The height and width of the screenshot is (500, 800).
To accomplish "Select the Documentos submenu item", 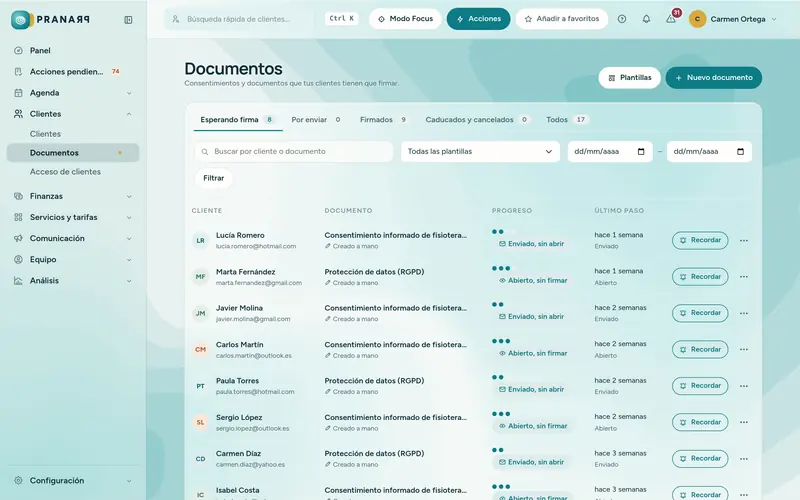I will click(x=73, y=153).
